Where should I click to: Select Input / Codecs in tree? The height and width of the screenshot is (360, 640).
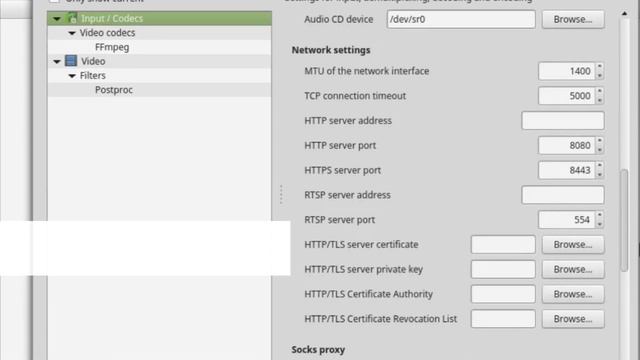click(160, 18)
